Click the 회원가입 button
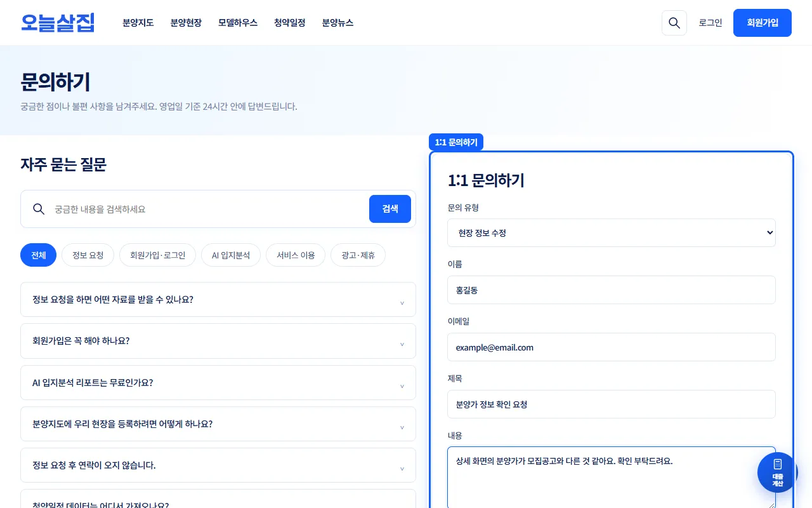This screenshot has height=508, width=812. (x=763, y=23)
